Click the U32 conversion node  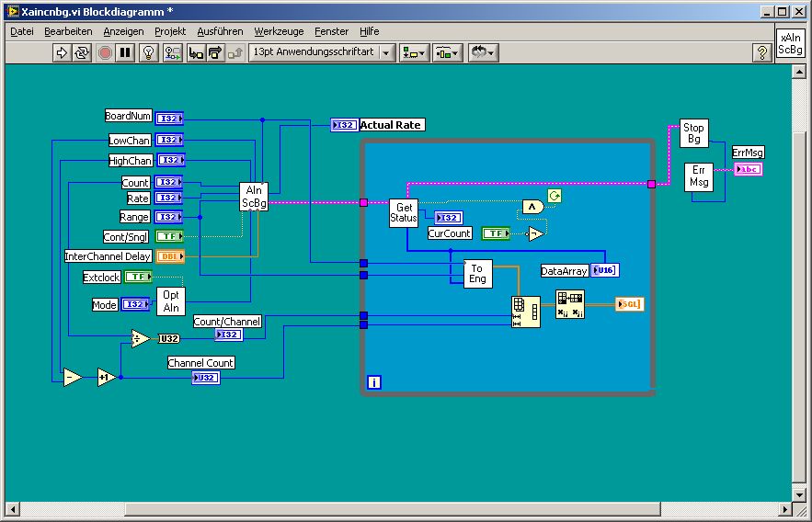(169, 339)
